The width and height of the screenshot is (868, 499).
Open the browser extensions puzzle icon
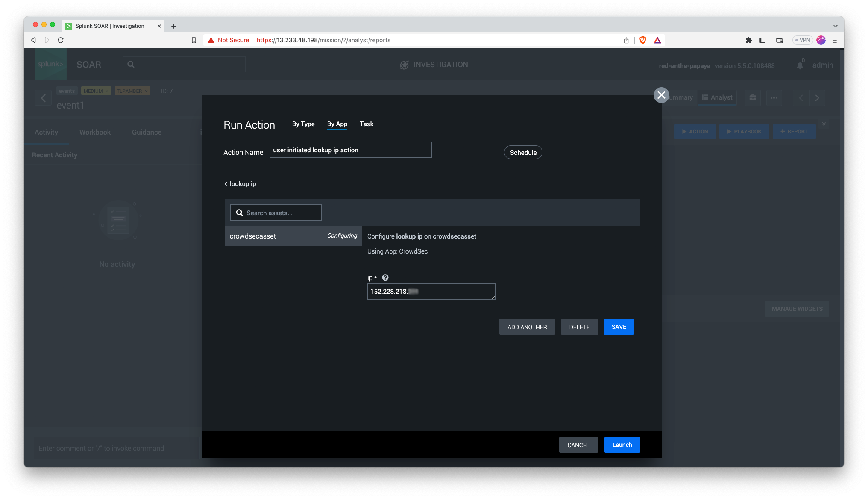coord(748,40)
